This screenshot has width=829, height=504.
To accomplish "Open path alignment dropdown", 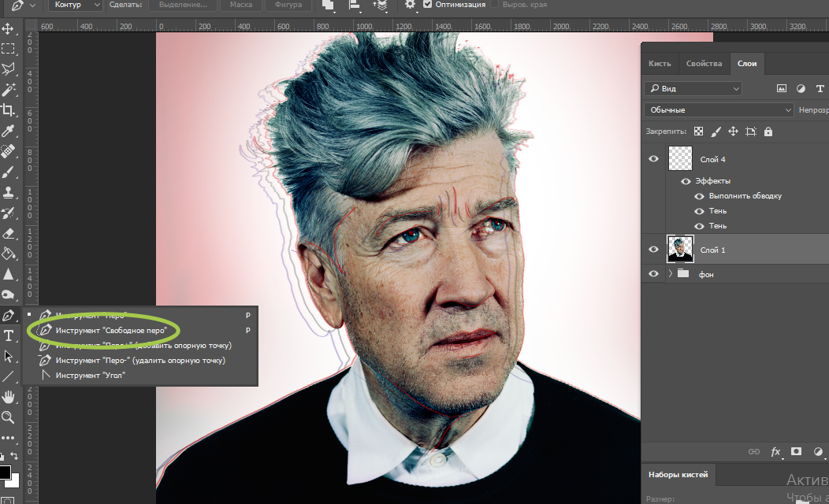I will pos(355,5).
